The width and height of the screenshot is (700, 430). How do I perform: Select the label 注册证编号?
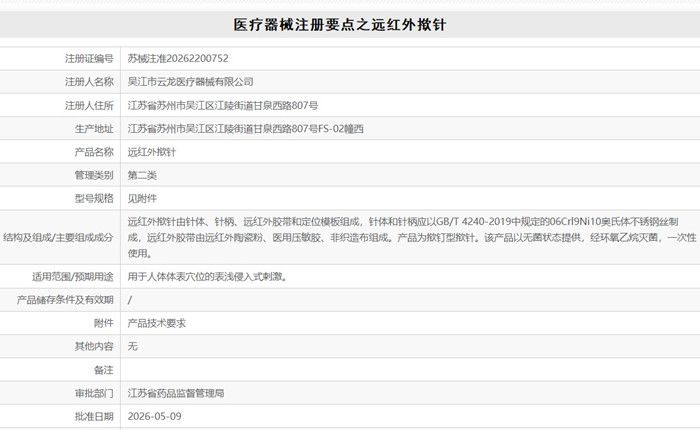coord(89,58)
